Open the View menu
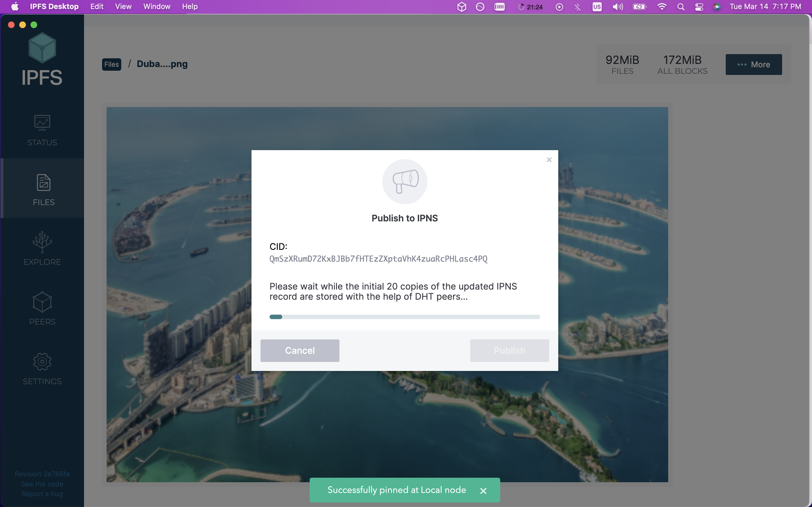The height and width of the screenshot is (507, 812). (x=123, y=7)
